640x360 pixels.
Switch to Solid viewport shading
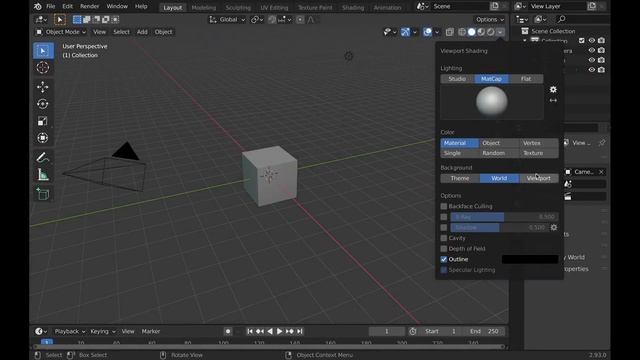pos(471,32)
